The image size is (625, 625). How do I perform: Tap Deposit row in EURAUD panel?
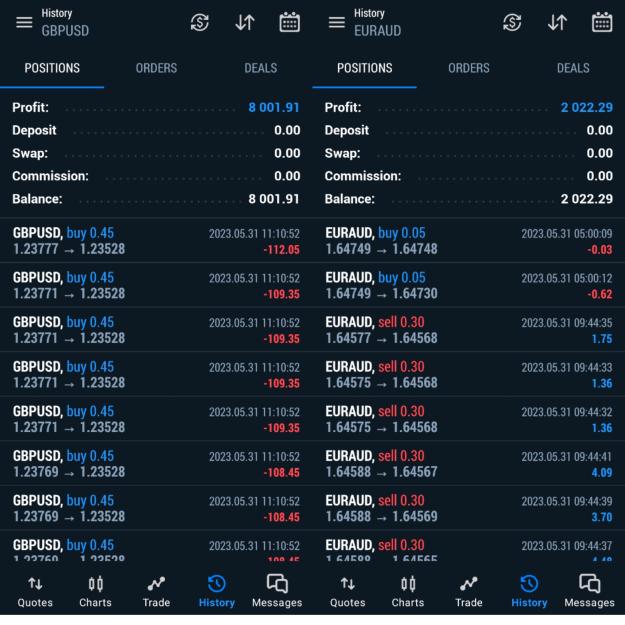(469, 130)
